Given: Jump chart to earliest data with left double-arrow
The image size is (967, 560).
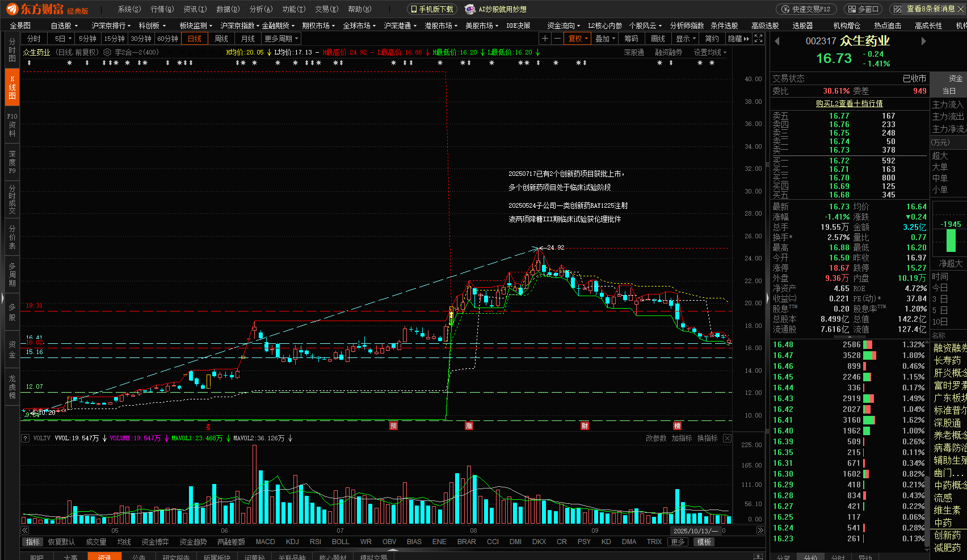Looking at the screenshot, I should pos(25,530).
